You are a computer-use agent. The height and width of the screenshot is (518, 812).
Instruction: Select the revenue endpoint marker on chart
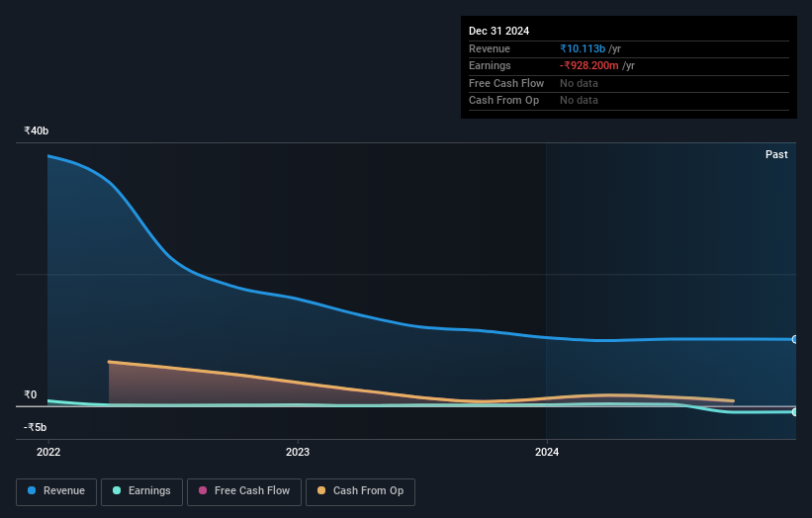point(794,339)
